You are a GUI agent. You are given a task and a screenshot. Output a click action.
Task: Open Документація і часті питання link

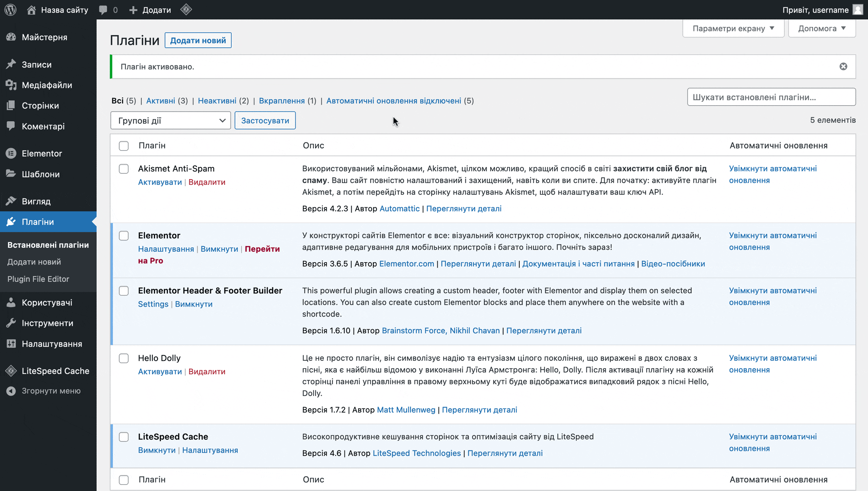[578, 263]
